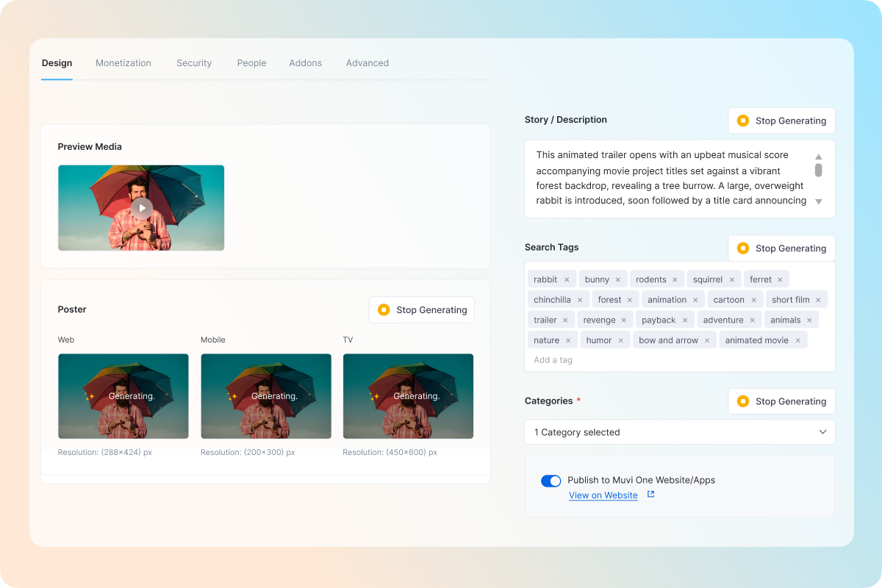Remove the 'rabbit' search tag

[x=567, y=280]
